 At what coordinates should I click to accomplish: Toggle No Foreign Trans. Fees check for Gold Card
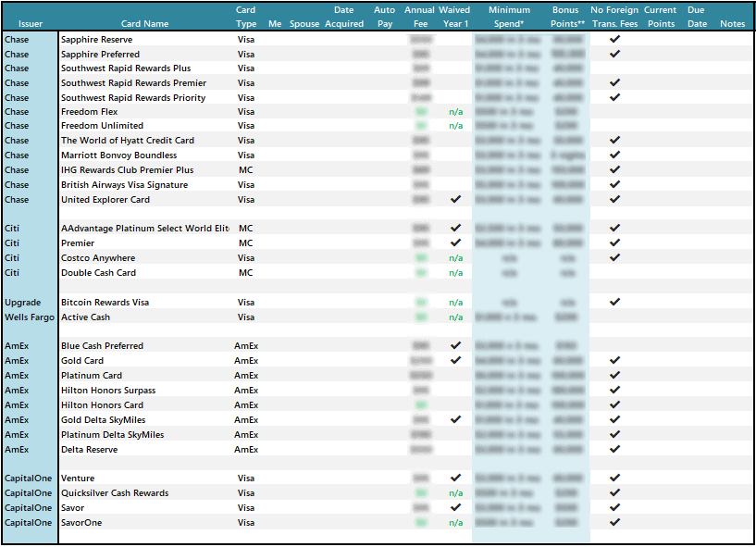[x=613, y=360]
